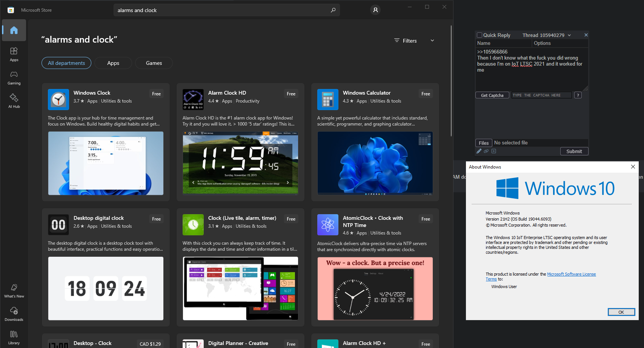Toggle the Quick Reply checkbox

480,35
